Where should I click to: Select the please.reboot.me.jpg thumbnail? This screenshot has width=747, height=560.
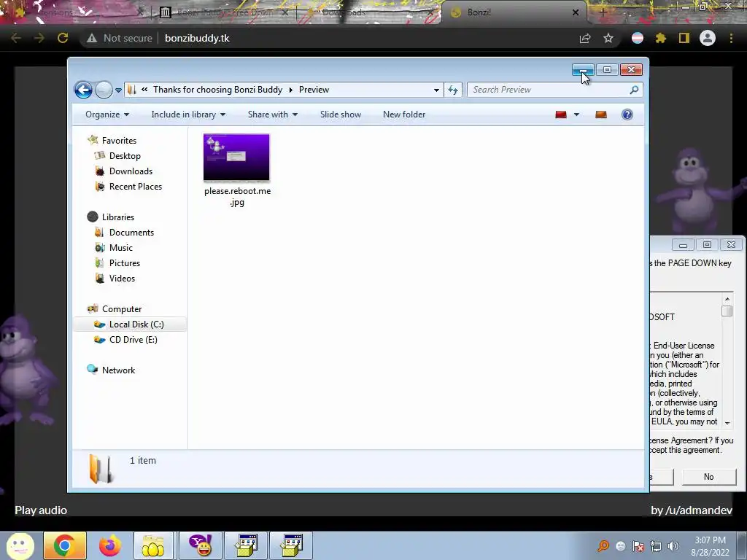(236, 157)
